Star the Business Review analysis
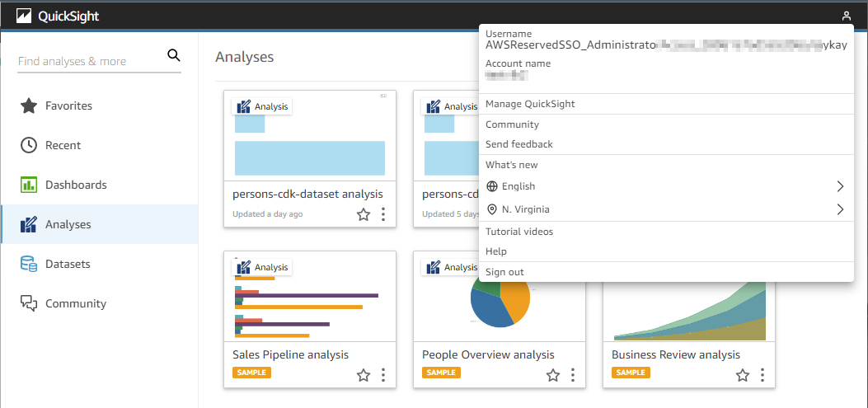868x408 pixels. (743, 375)
